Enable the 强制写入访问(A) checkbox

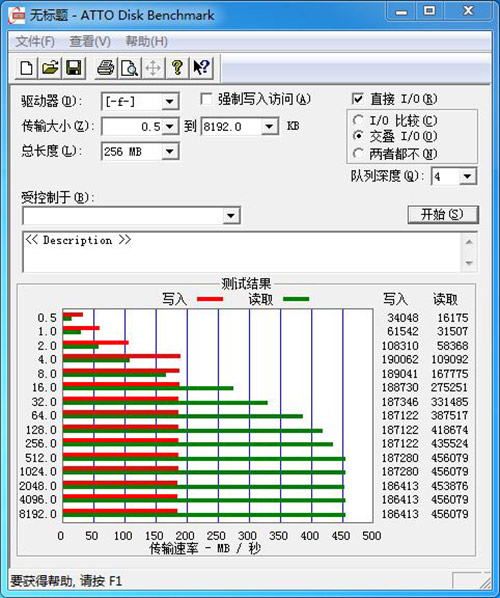206,100
